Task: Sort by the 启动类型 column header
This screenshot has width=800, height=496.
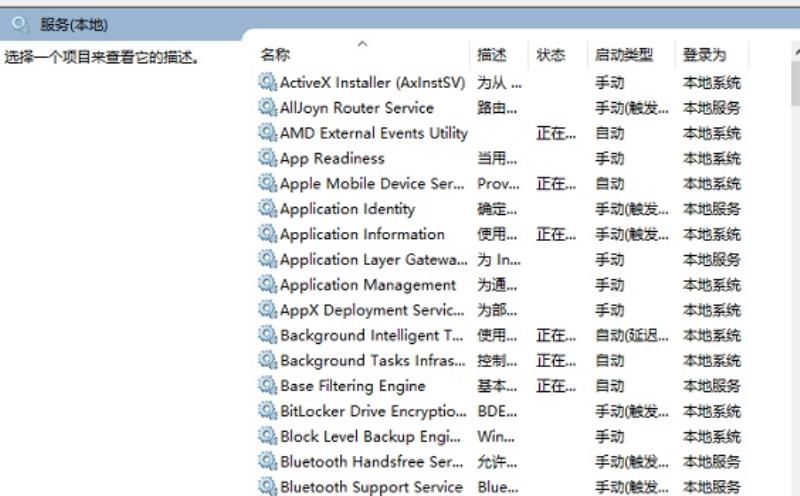Action: pyautogui.click(x=624, y=55)
